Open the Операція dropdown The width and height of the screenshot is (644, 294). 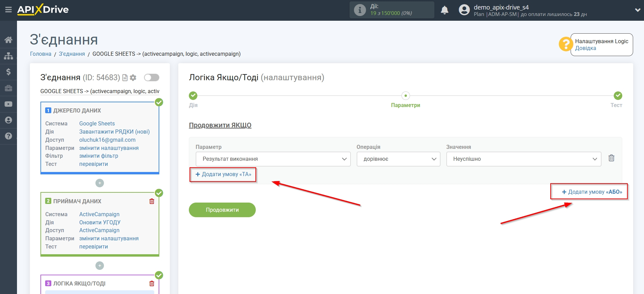pyautogui.click(x=398, y=159)
